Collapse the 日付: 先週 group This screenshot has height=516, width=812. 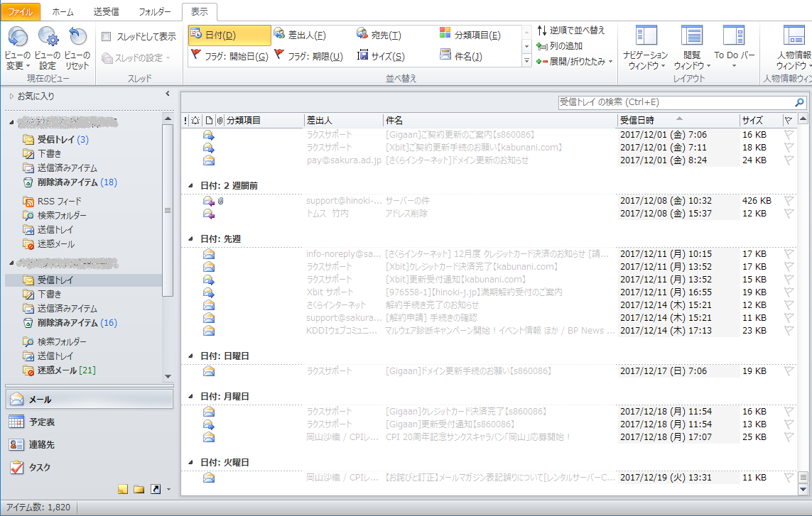[x=190, y=238]
